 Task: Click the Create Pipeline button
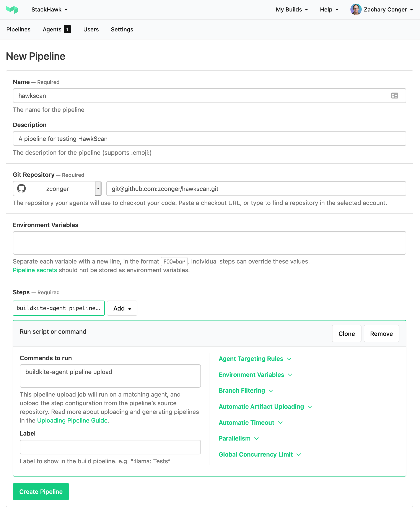[x=41, y=491]
